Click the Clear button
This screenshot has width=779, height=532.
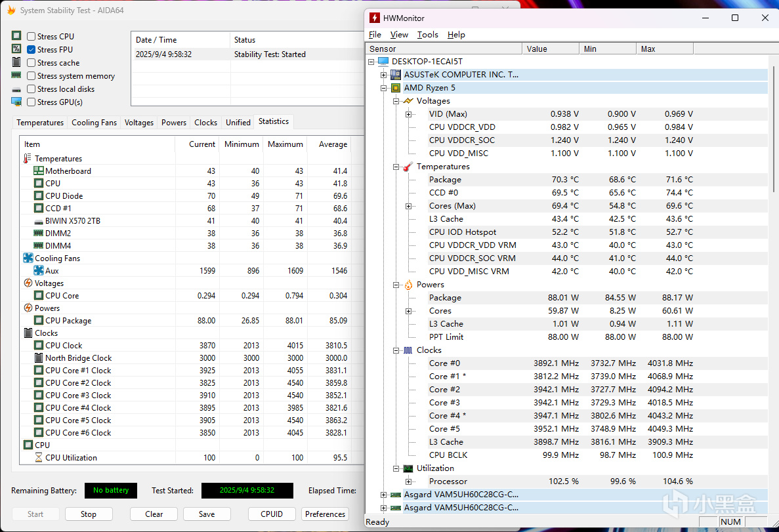154,514
